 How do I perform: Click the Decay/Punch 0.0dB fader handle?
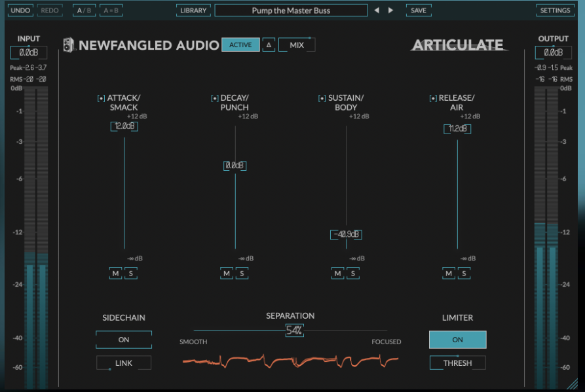(x=235, y=166)
